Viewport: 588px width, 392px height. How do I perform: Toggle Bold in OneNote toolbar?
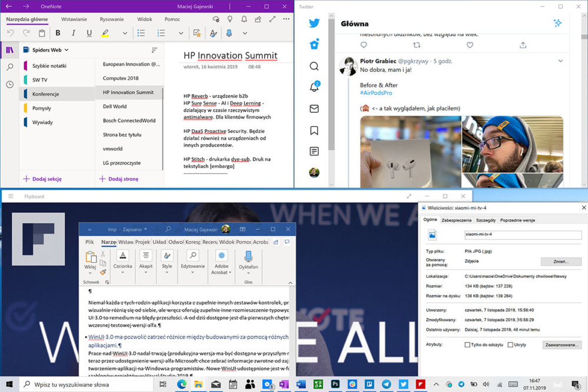point(58,33)
